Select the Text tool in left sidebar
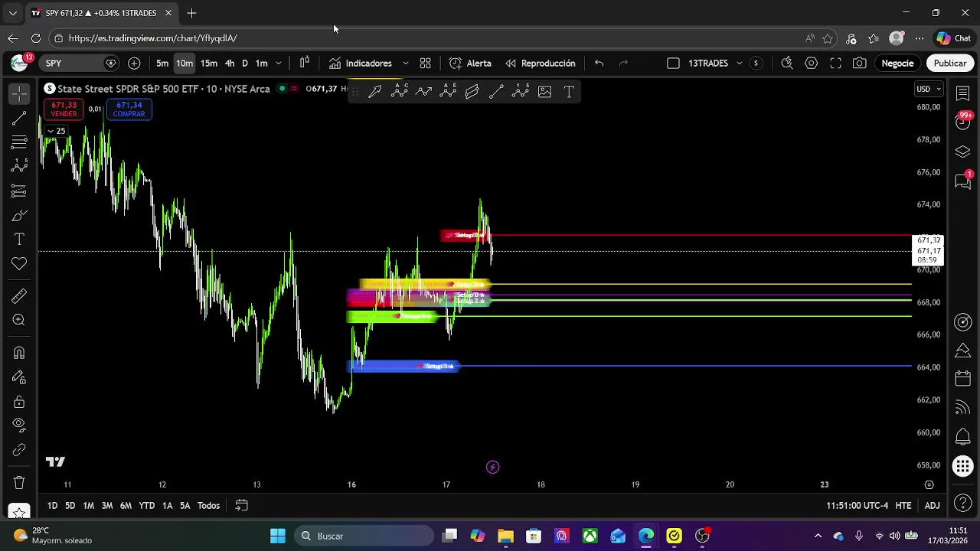Screen dimensions: 980x551 coord(19,240)
